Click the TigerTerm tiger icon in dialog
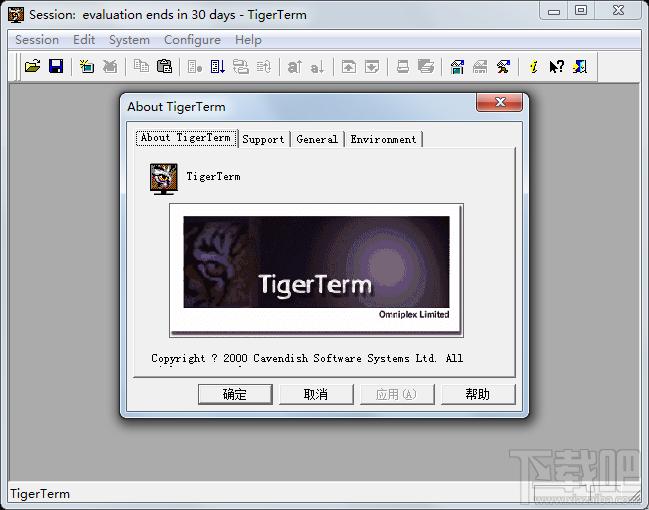Screen dimensions: 649x510 (x=164, y=178)
